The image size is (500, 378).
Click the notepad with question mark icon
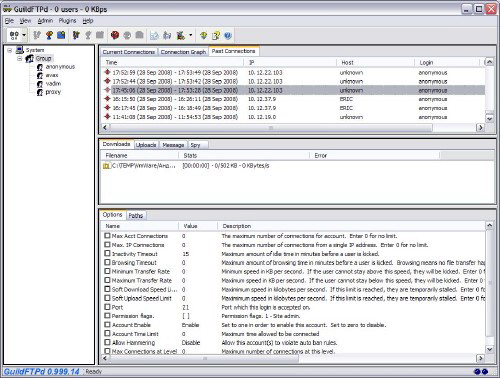pyautogui.click(x=216, y=35)
